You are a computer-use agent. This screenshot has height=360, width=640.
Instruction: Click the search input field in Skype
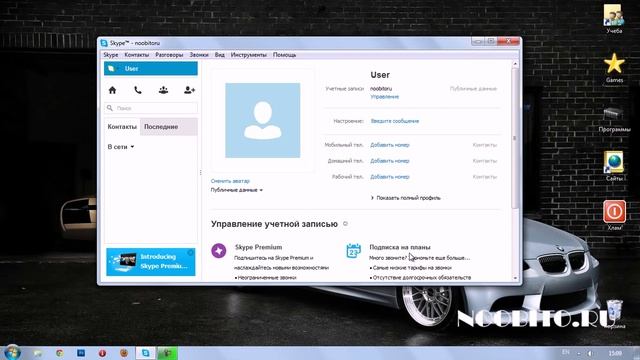pyautogui.click(x=151, y=108)
